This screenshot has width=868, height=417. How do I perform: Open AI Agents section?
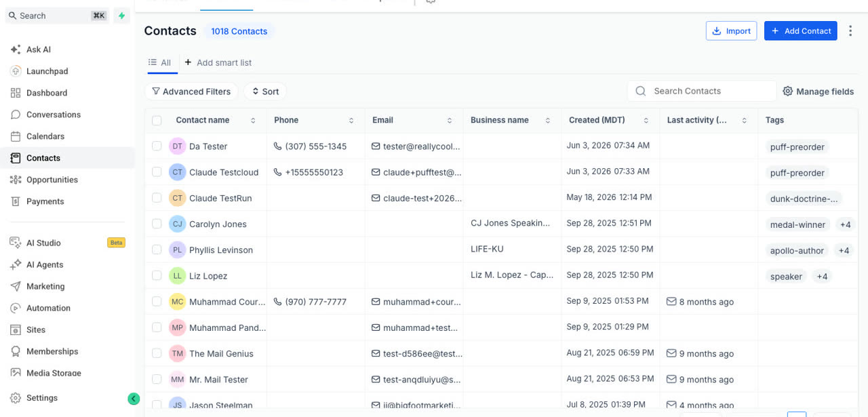(x=45, y=264)
